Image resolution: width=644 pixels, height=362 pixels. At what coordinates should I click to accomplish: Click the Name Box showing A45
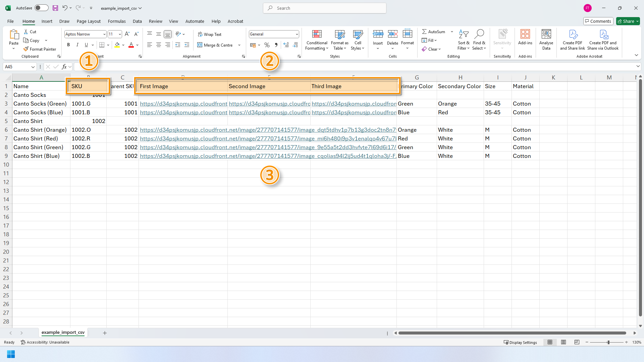17,67
